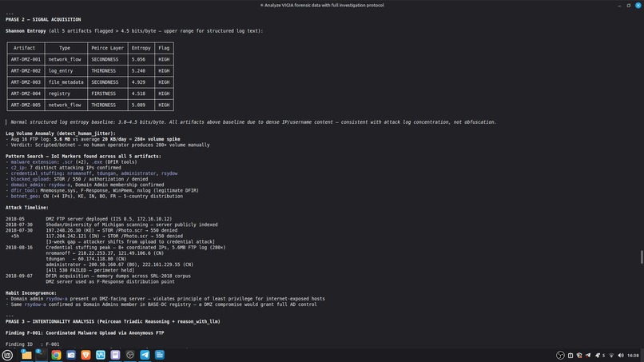Screen dimensions: 644x362
Task: Open the purple notes app in taskbar
Action: 115,355
